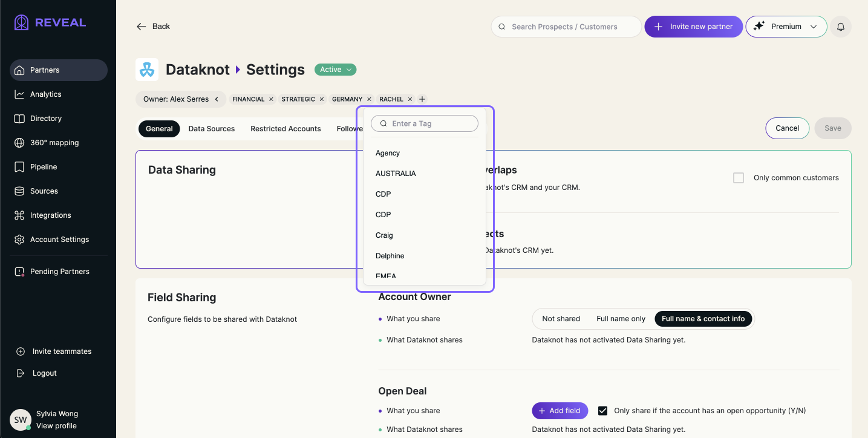Click the Reveal logo icon

pyautogui.click(x=21, y=23)
